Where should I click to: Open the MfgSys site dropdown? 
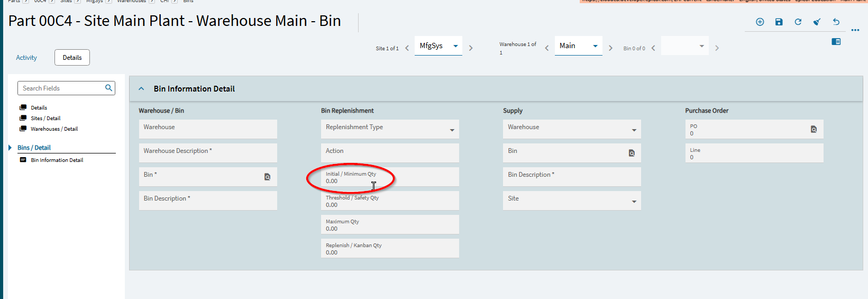point(455,46)
